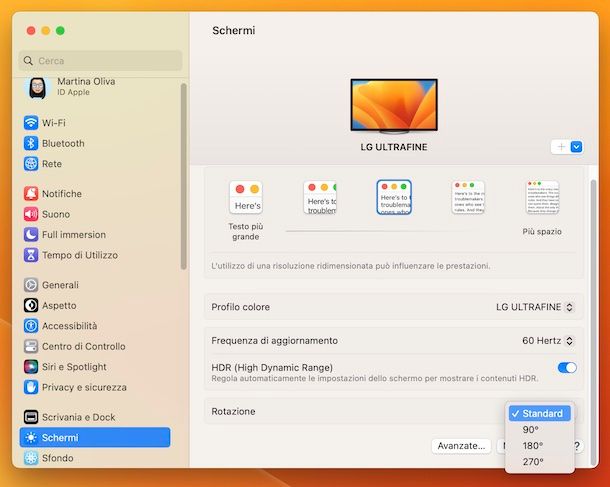This screenshot has width=610, height=487.
Task: Open Centro di Controllo icon
Action: pos(31,347)
